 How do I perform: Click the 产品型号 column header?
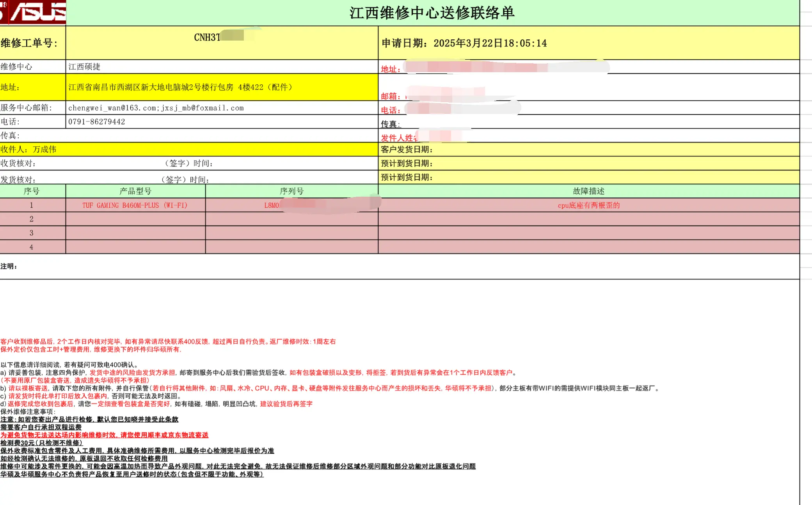coord(136,191)
